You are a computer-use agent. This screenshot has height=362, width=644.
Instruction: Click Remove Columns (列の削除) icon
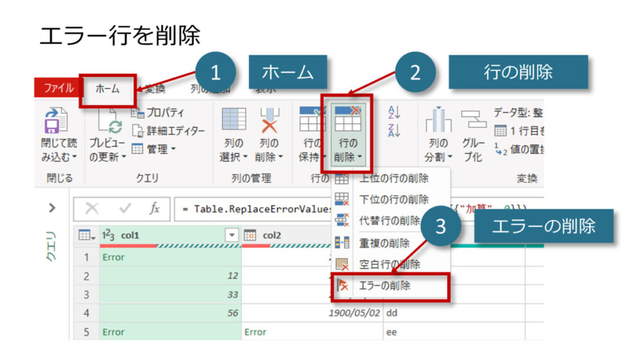pos(269,119)
